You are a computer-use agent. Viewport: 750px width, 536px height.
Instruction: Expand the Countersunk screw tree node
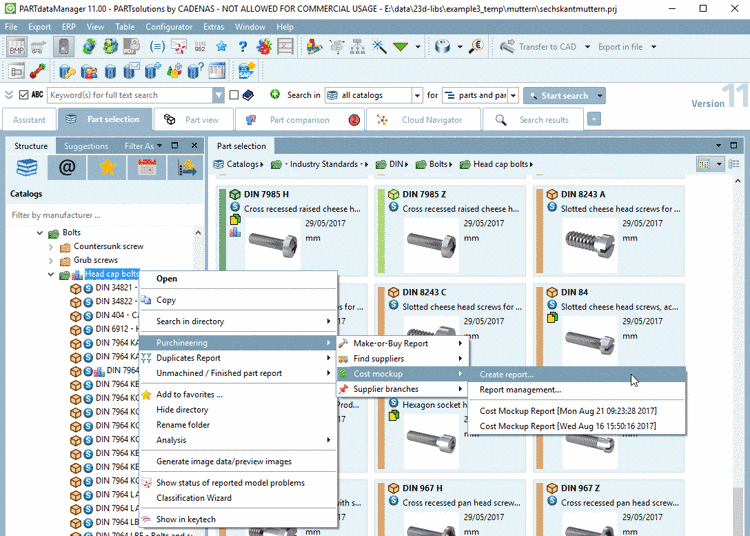click(x=51, y=247)
